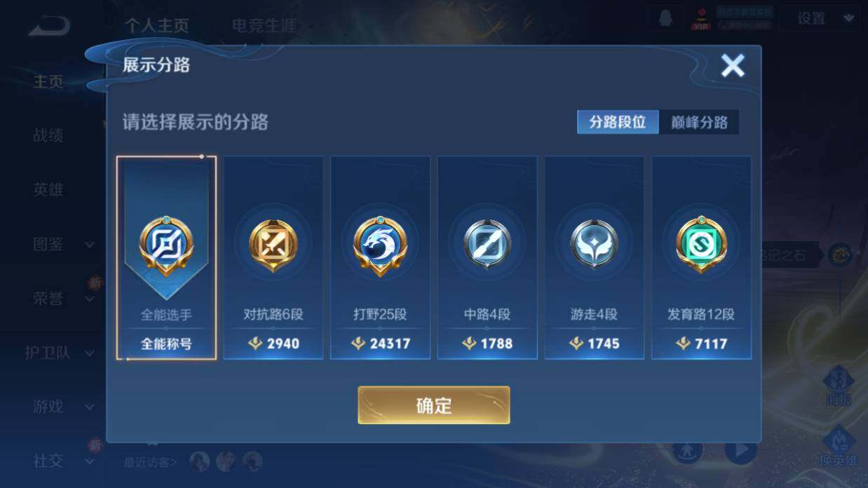Switch to 分路段位 toggle option
The height and width of the screenshot is (488, 868).
[x=618, y=122]
